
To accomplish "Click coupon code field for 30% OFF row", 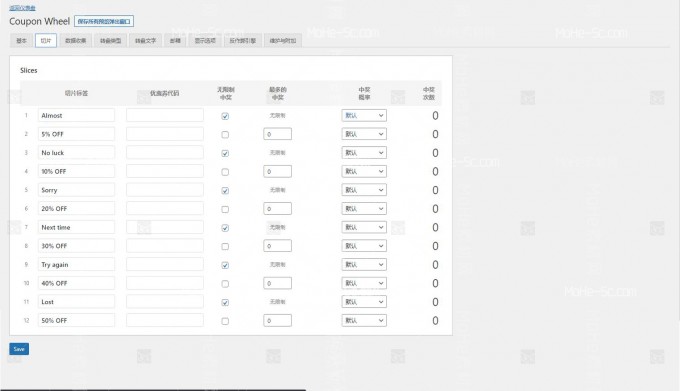I will (x=165, y=246).
